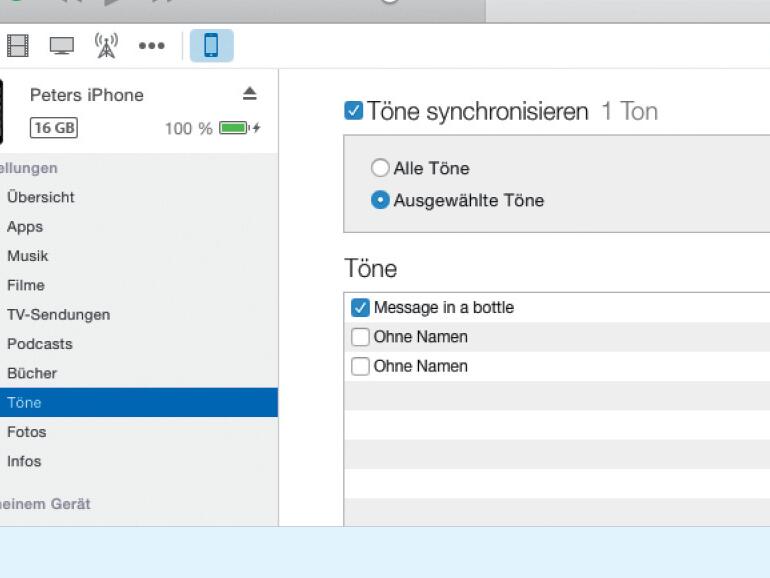Open the Podcasts antenna icon

(x=106, y=46)
